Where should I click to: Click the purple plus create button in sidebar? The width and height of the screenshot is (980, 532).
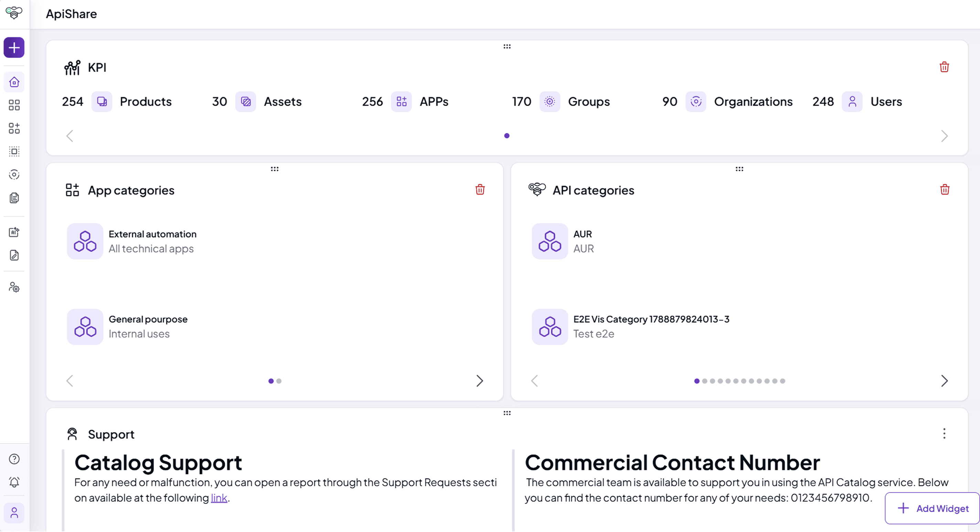tap(14, 48)
